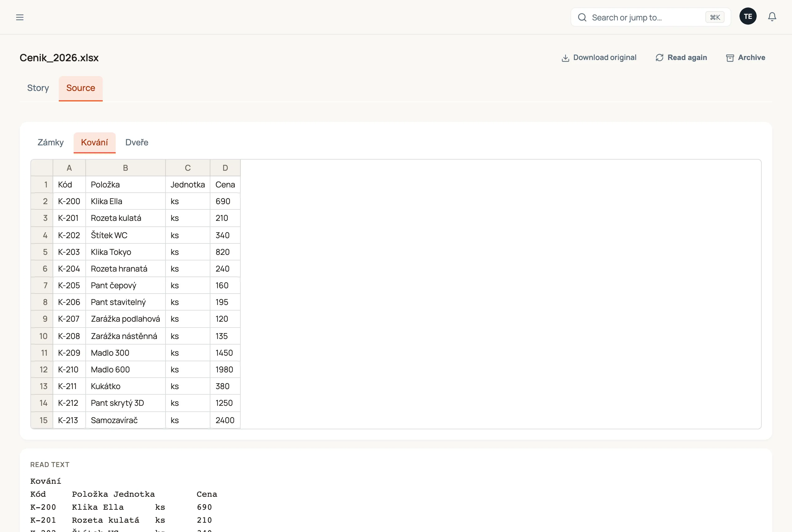Select the Source tab
Viewport: 792px width, 532px height.
[81, 88]
